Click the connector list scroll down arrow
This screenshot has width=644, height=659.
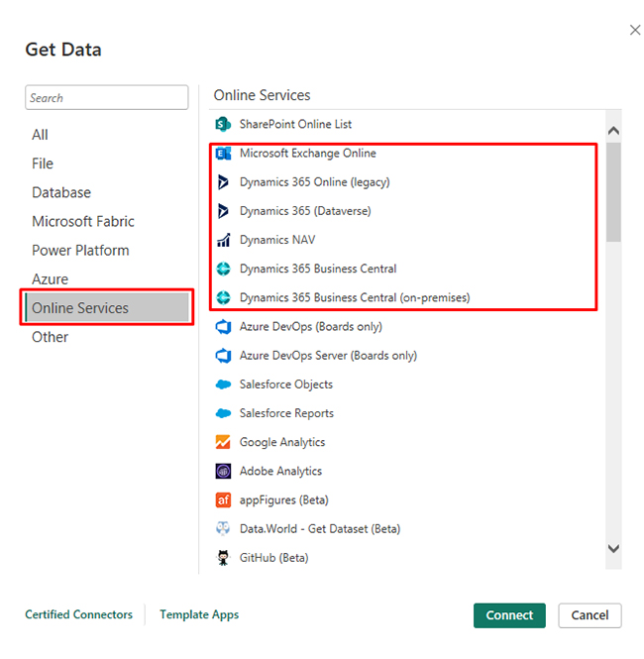click(x=613, y=548)
